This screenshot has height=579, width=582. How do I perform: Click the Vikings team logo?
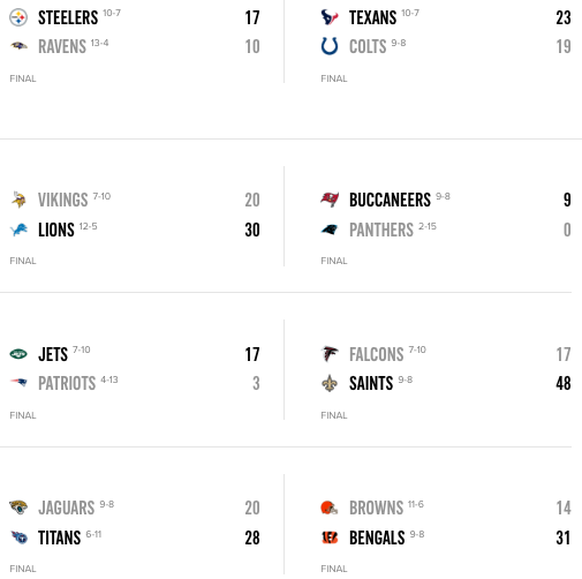pos(18,200)
